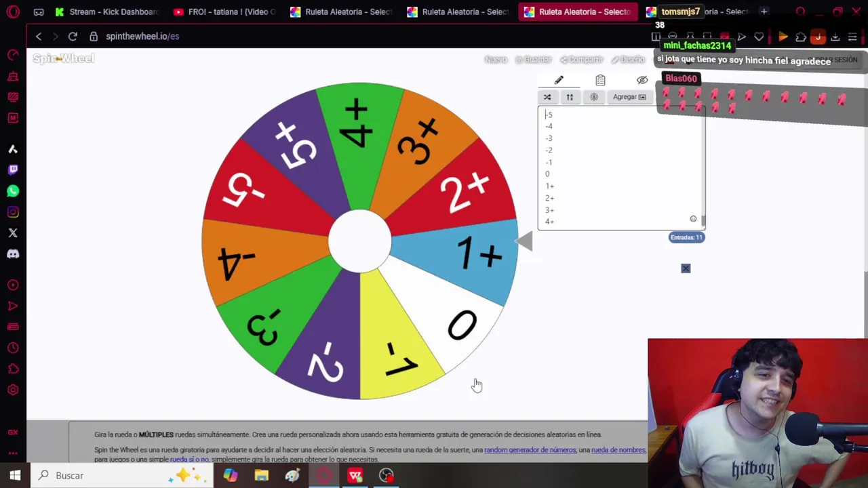The width and height of the screenshot is (868, 488).
Task: Open the 'rueda de nombres' link
Action: click(x=618, y=450)
